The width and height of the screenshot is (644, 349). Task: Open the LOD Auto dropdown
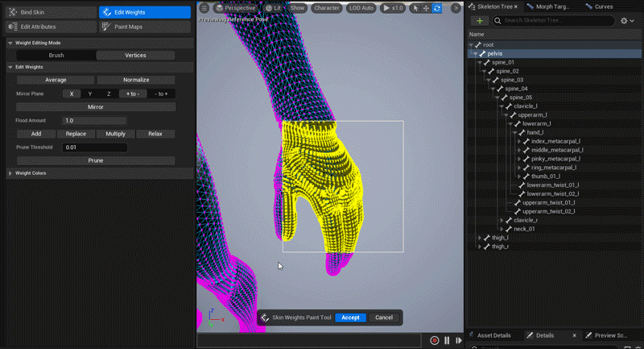click(x=361, y=8)
